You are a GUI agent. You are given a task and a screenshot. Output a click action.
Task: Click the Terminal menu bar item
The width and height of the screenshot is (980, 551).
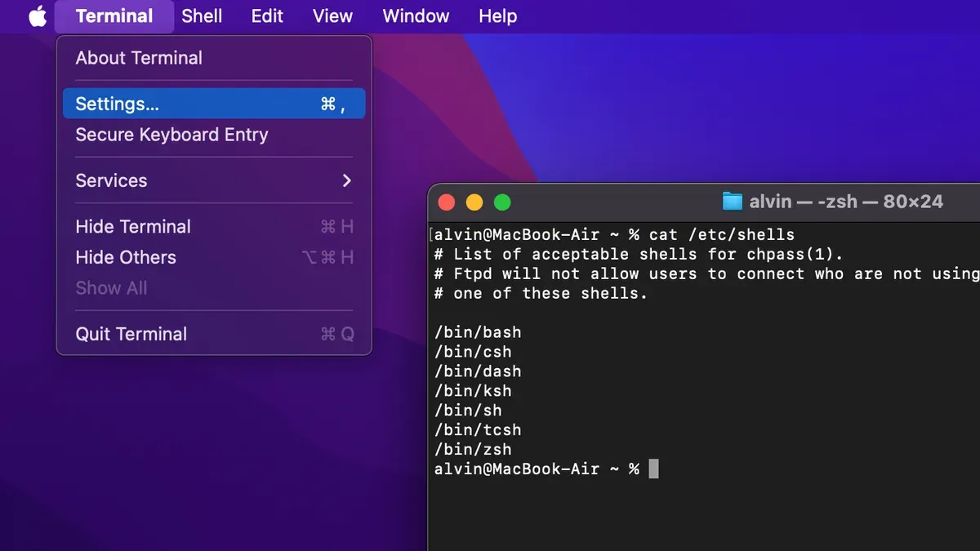pos(114,16)
